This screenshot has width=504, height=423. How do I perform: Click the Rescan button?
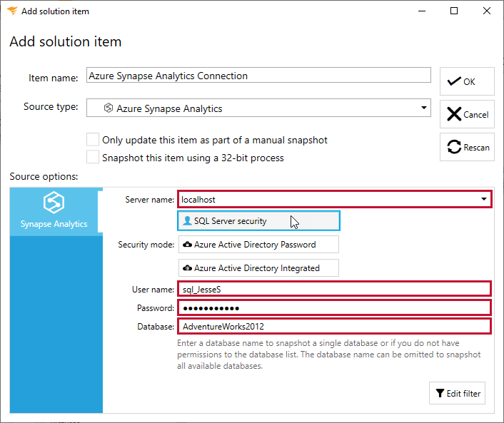(467, 147)
